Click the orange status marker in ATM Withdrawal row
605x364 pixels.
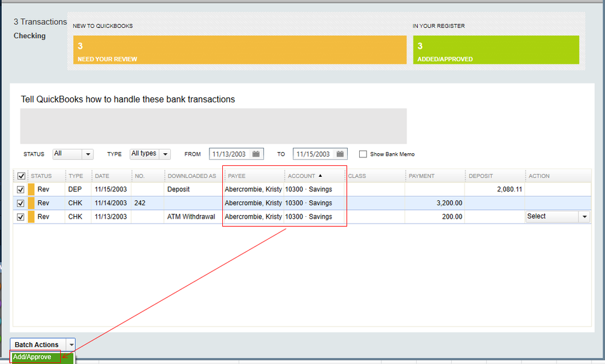pyautogui.click(x=31, y=217)
